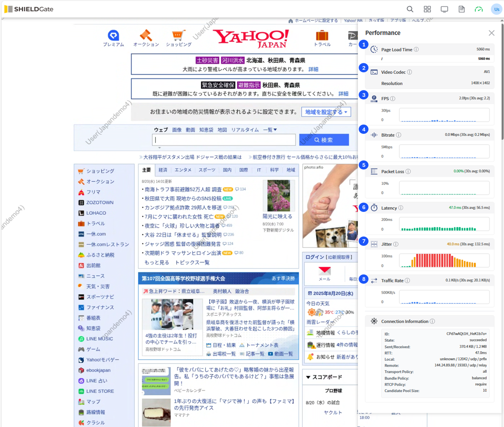Open the SHIELDGate search icon

coord(410,9)
